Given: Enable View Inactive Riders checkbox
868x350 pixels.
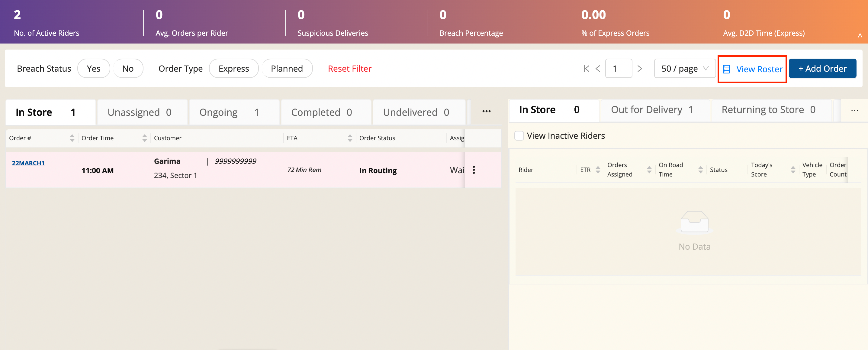Looking at the screenshot, I should 519,135.
